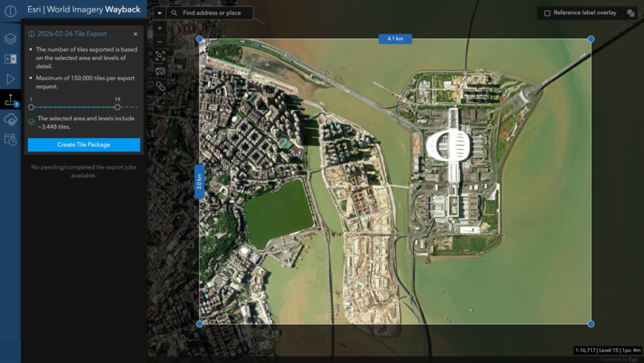Click the top-right selection corner handle
644x363 pixels.
point(591,39)
